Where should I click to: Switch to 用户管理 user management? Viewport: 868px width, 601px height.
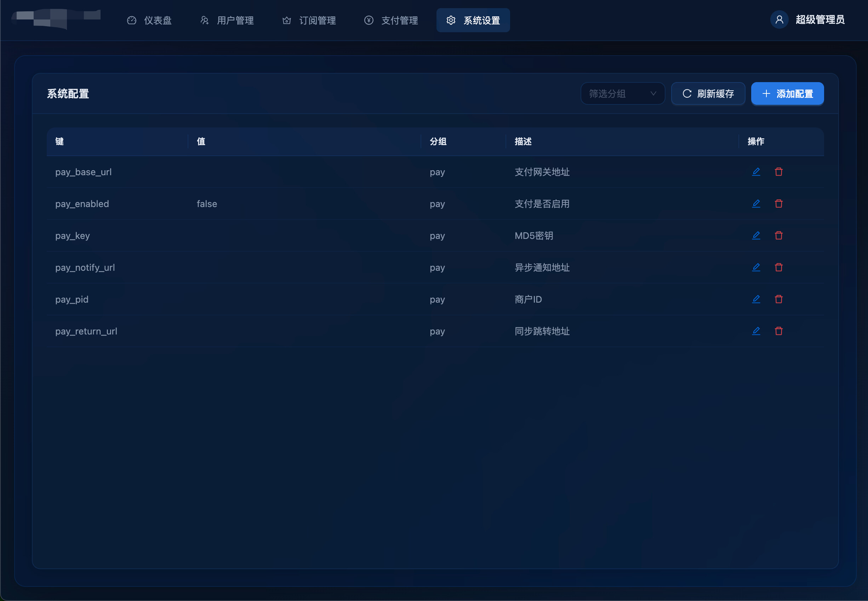[227, 20]
